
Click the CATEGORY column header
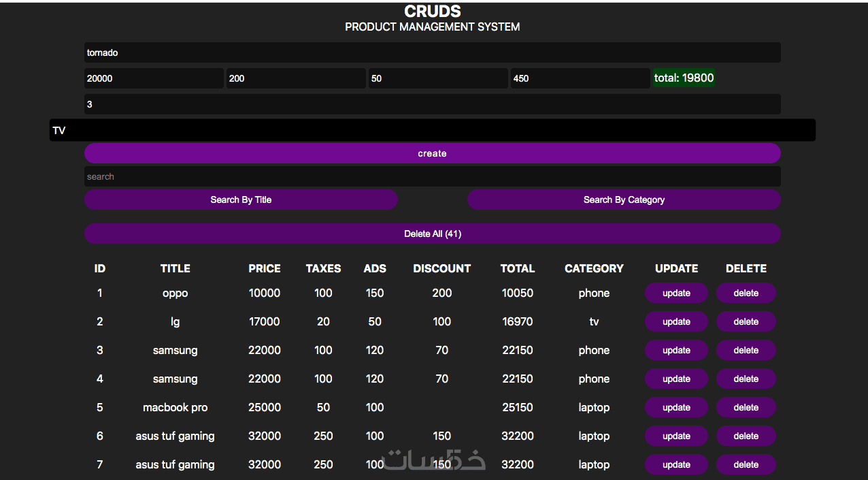tap(594, 268)
